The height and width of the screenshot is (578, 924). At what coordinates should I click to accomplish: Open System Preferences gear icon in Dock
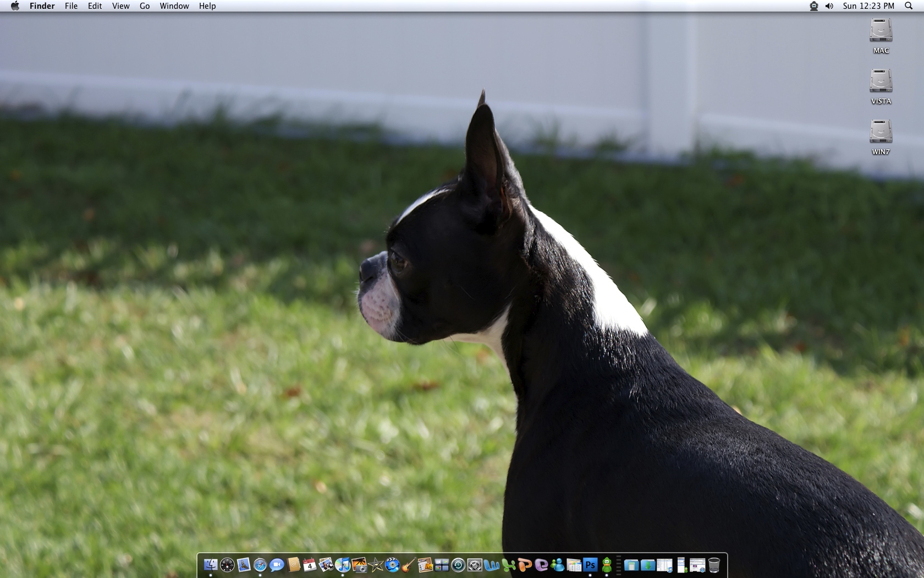pyautogui.click(x=475, y=565)
